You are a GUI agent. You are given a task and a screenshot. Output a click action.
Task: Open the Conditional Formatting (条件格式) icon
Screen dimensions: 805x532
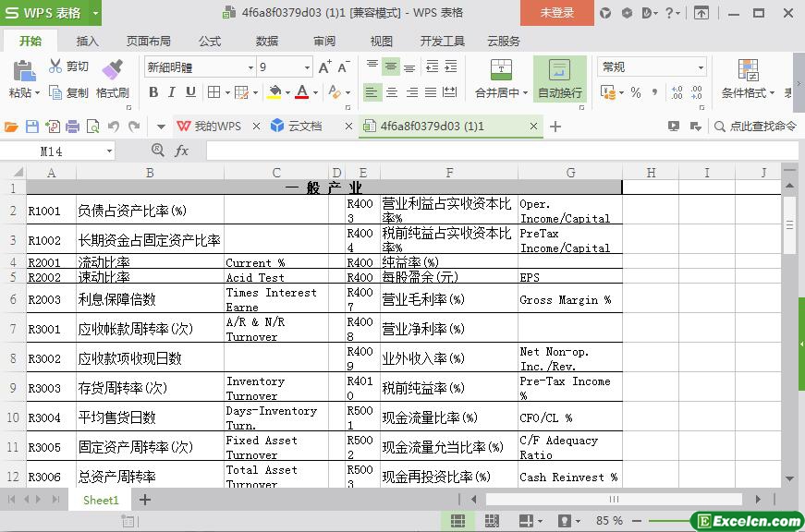[748, 70]
